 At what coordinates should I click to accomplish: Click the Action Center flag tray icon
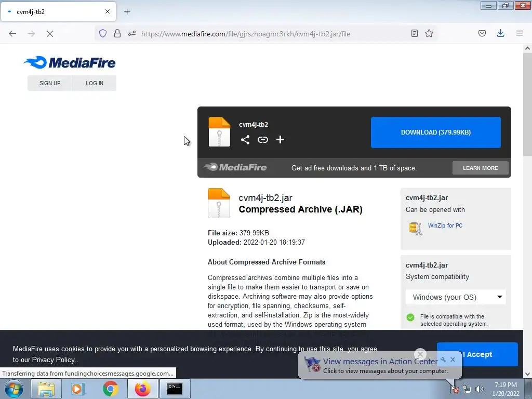coord(455,389)
